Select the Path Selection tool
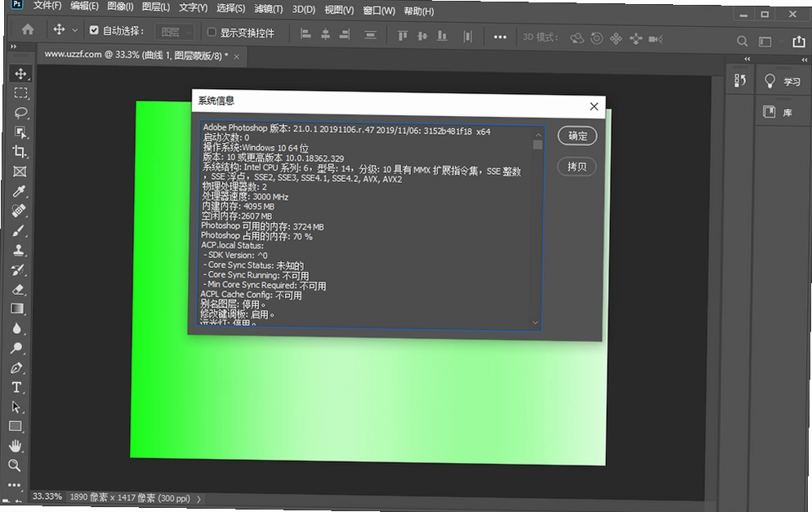 16,407
